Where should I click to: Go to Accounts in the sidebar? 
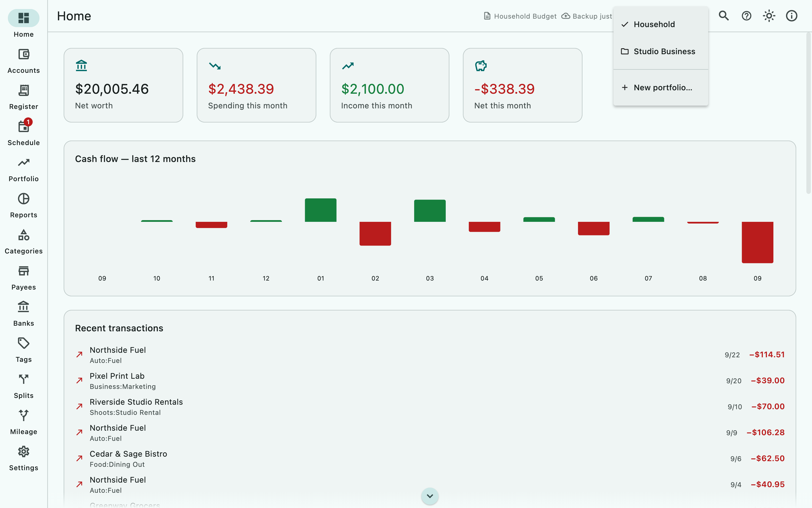pyautogui.click(x=23, y=61)
